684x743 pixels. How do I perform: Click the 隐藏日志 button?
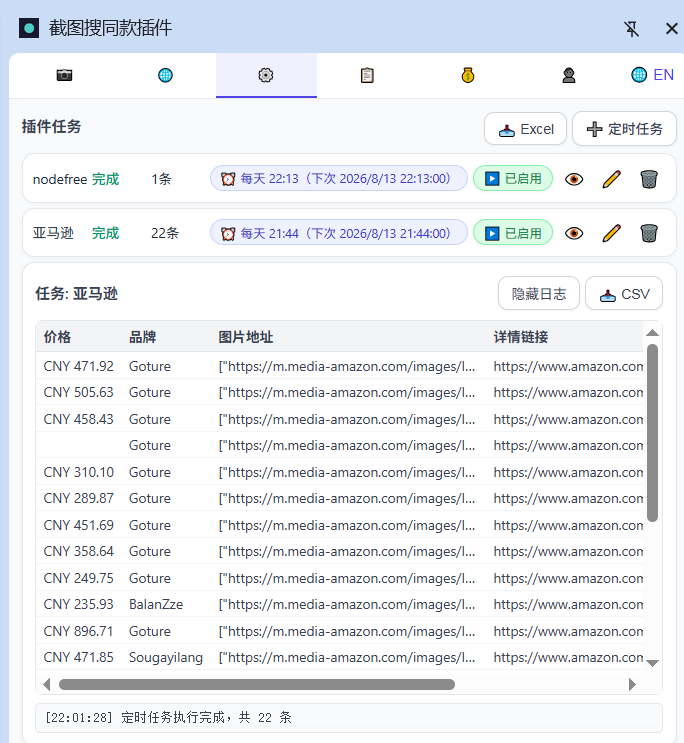(539, 294)
